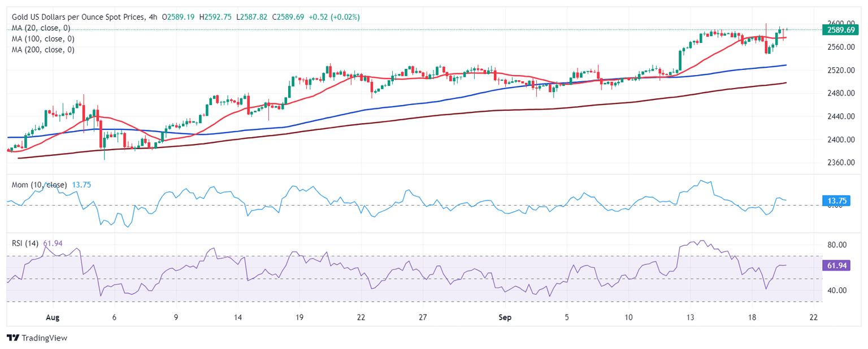Click the 27 date label on time axis
The height and width of the screenshot is (349, 868).
(423, 317)
